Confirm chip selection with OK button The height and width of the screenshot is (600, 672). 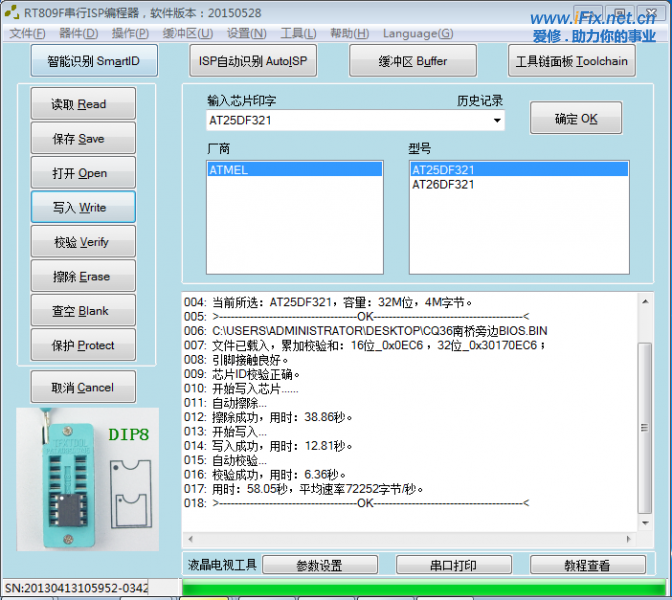pos(576,118)
